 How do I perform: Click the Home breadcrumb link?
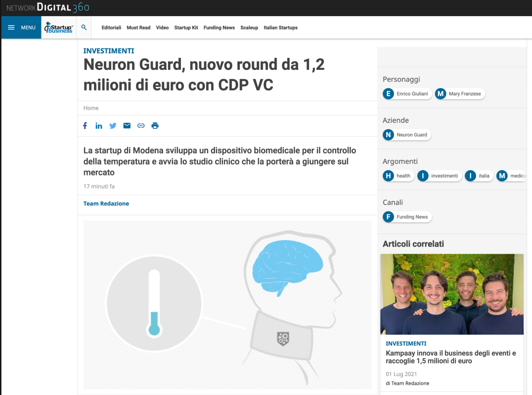click(x=91, y=108)
